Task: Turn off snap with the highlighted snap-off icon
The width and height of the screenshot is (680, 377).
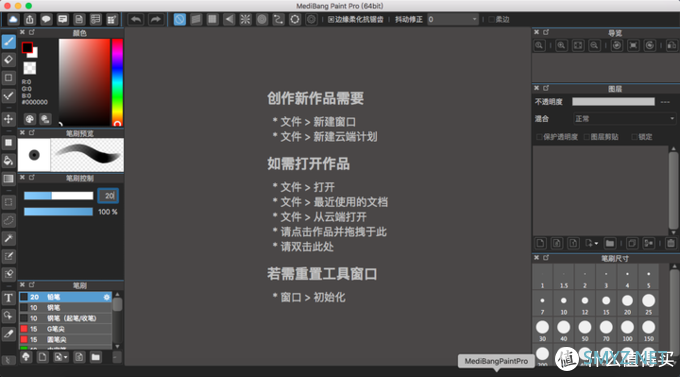Action: coord(180,20)
